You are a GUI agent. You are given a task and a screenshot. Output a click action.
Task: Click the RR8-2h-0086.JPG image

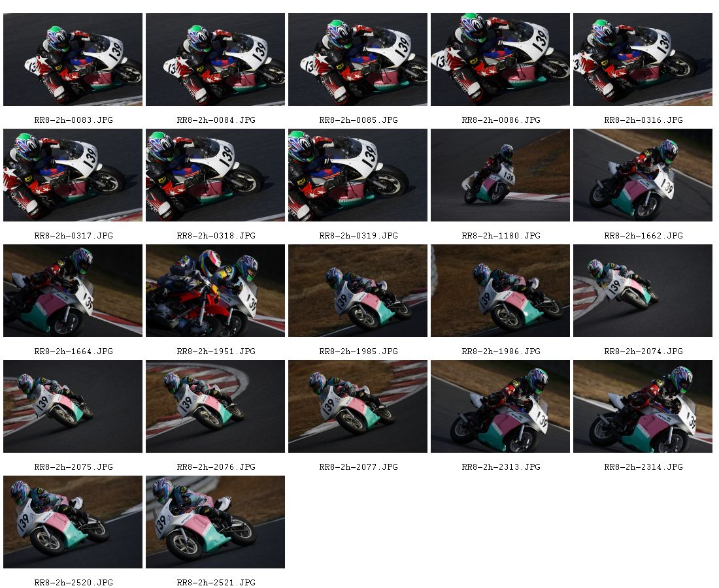500,59
